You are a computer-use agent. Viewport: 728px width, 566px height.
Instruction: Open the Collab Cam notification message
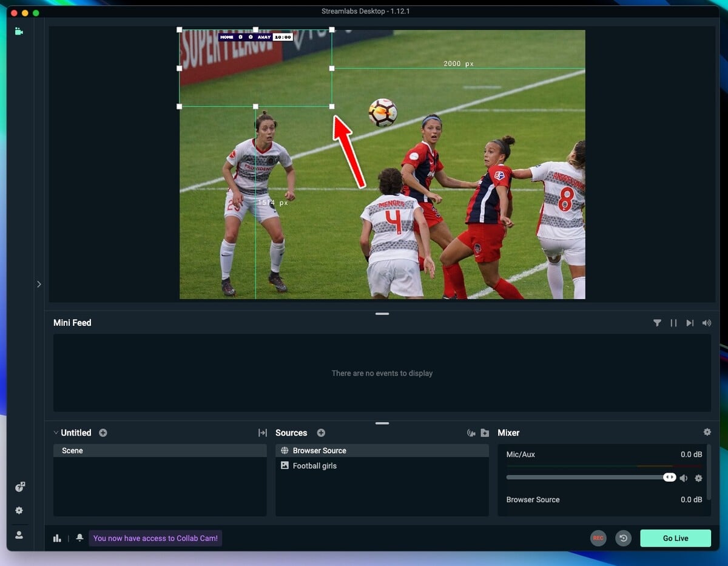click(155, 537)
